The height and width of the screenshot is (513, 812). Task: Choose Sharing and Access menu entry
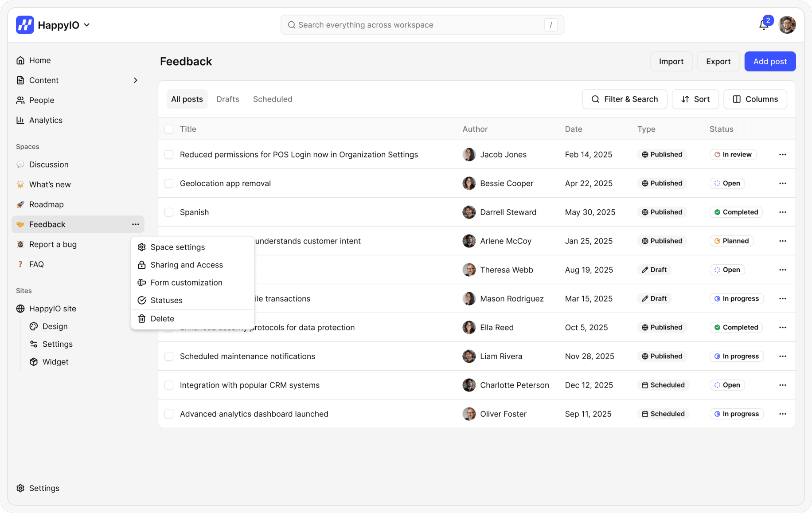tap(193, 265)
